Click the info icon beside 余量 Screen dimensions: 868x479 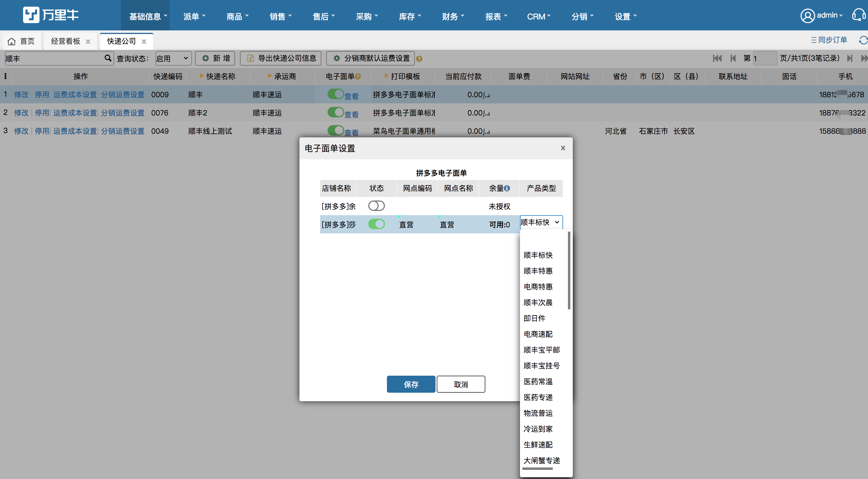[x=507, y=188]
